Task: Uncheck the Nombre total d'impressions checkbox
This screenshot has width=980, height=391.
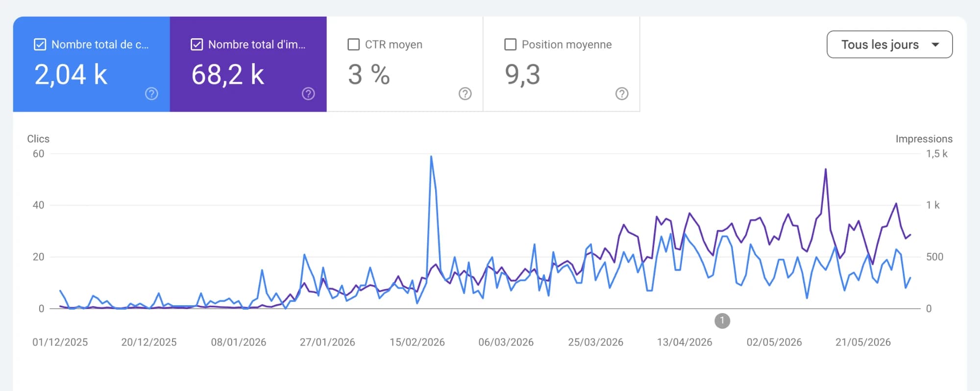Action: pyautogui.click(x=196, y=45)
